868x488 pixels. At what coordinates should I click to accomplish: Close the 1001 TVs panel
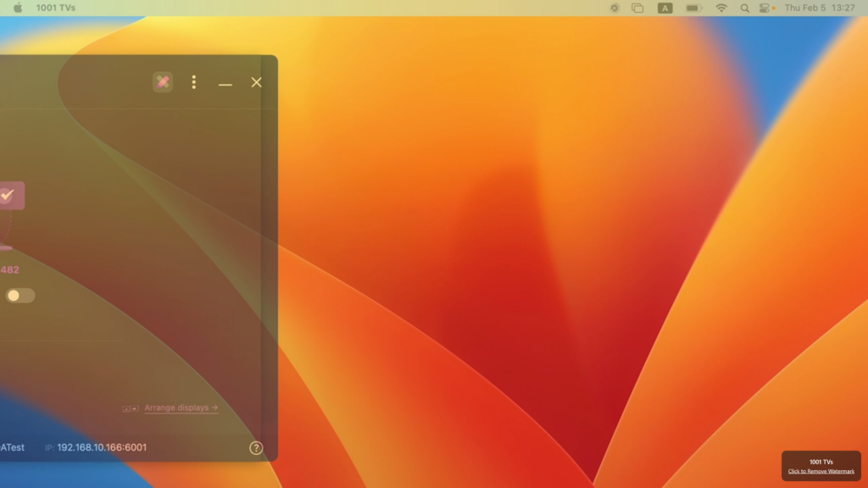(x=256, y=82)
